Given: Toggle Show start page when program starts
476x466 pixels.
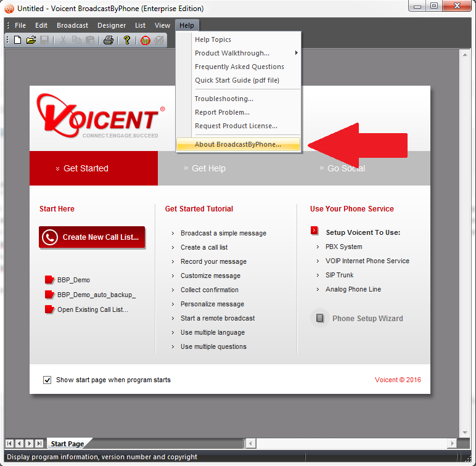Looking at the screenshot, I should coord(47,380).
